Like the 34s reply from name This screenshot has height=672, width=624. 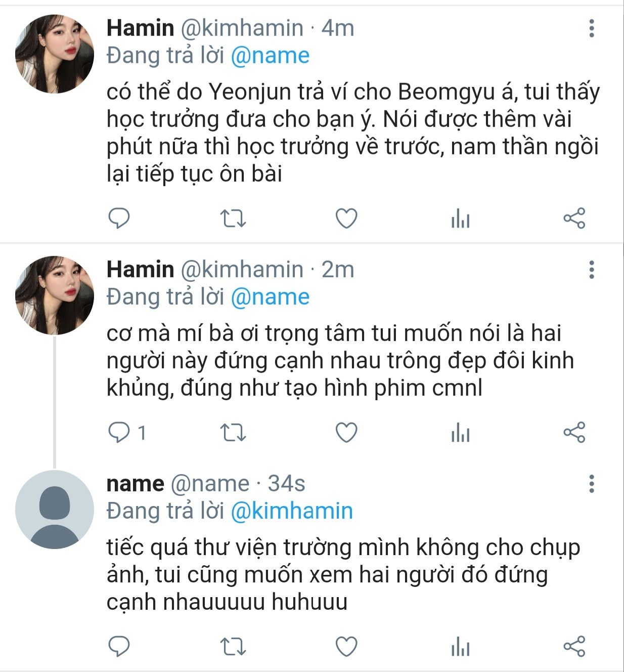tap(346, 647)
